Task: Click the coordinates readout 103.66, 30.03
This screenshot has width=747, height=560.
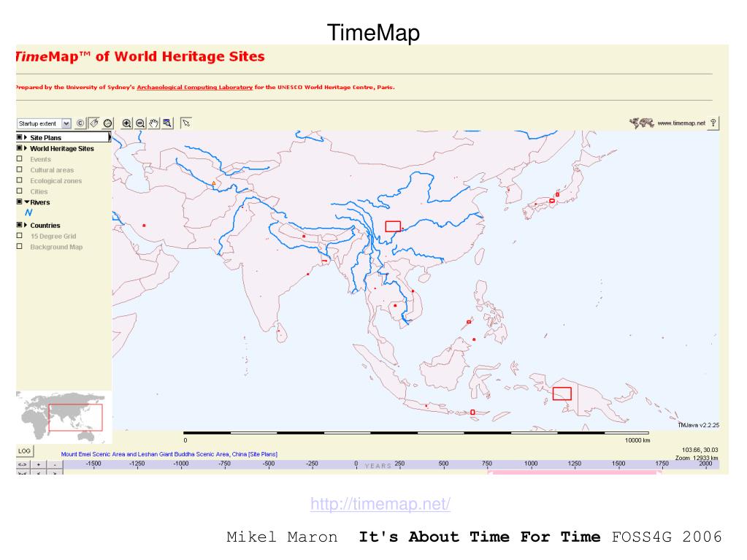Action: (700, 450)
